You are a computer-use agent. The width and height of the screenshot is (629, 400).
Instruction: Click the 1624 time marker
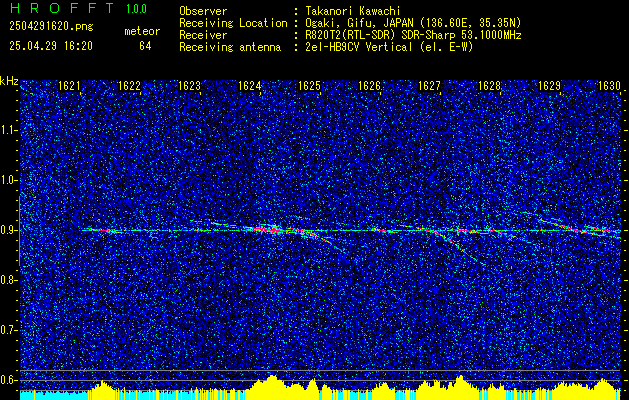pos(249,86)
